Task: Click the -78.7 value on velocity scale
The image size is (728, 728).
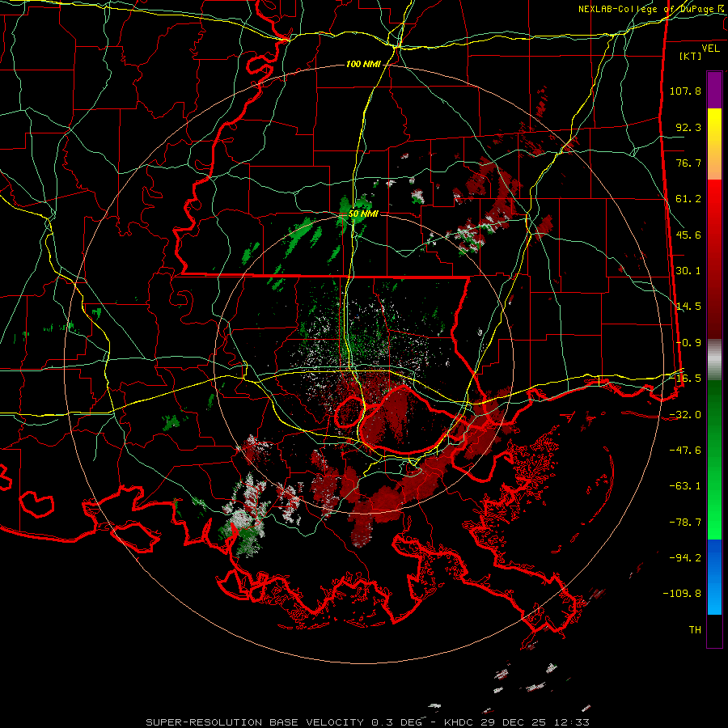Action: [x=685, y=523]
